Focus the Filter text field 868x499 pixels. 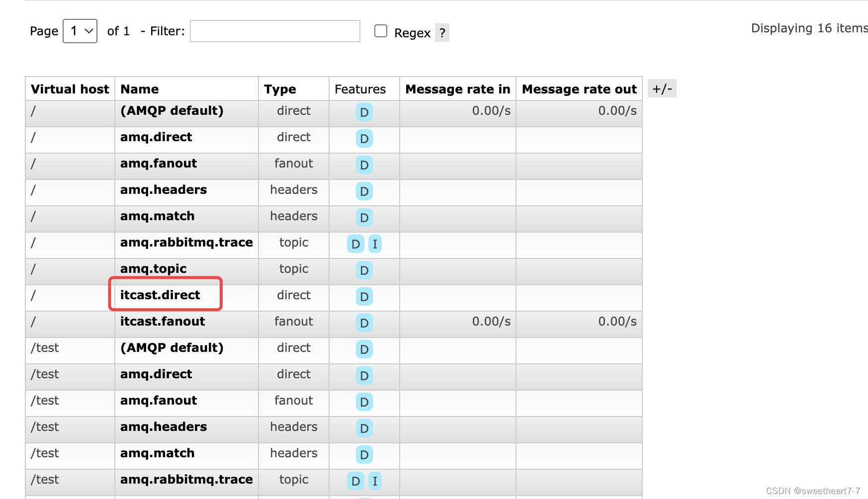tap(275, 31)
